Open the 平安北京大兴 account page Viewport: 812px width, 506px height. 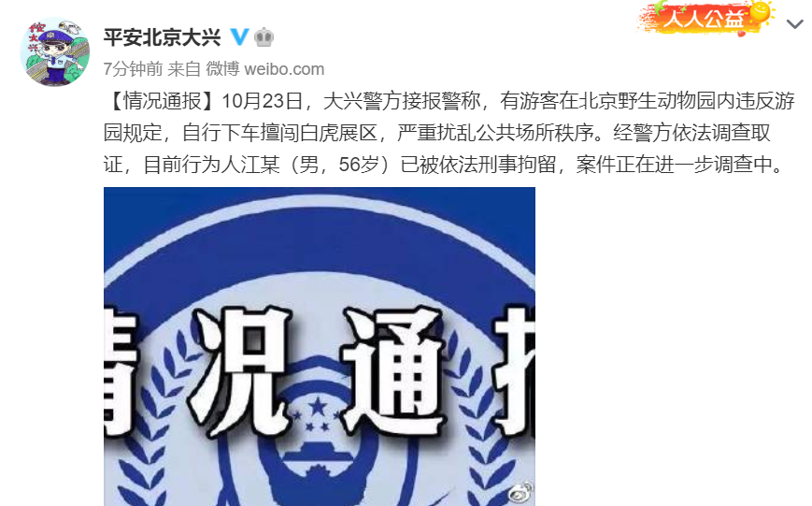click(162, 37)
